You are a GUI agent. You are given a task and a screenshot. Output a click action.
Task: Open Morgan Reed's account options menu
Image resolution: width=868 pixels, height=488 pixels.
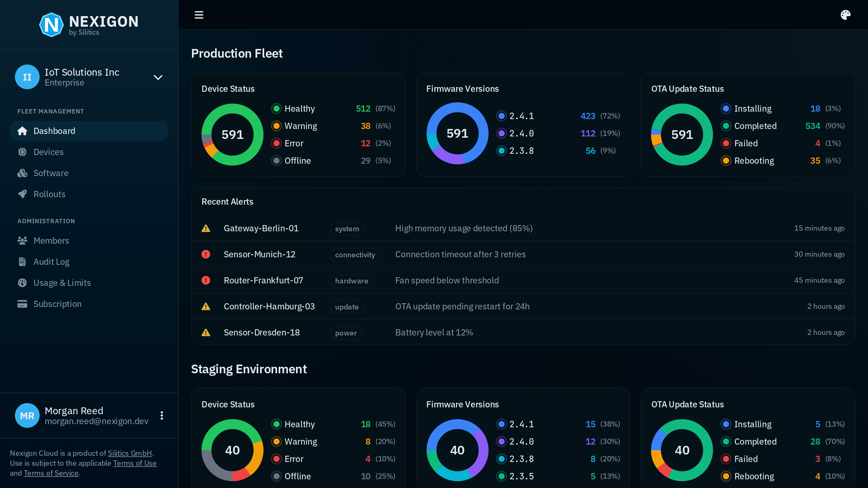[162, 415]
